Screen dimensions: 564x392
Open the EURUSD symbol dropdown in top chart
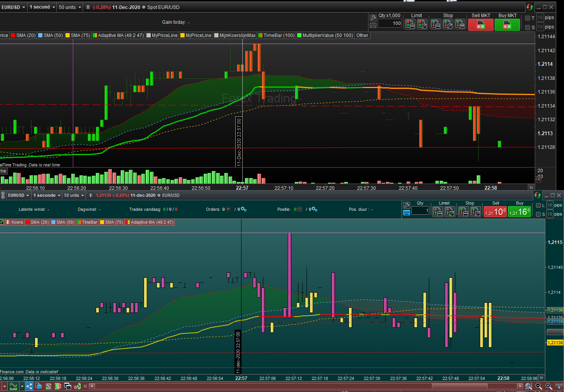pos(14,7)
